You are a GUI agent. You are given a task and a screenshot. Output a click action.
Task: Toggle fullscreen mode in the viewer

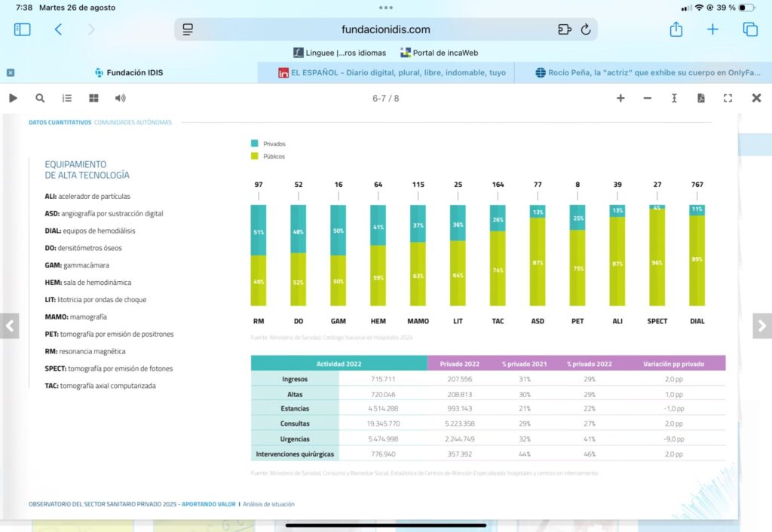[728, 98]
